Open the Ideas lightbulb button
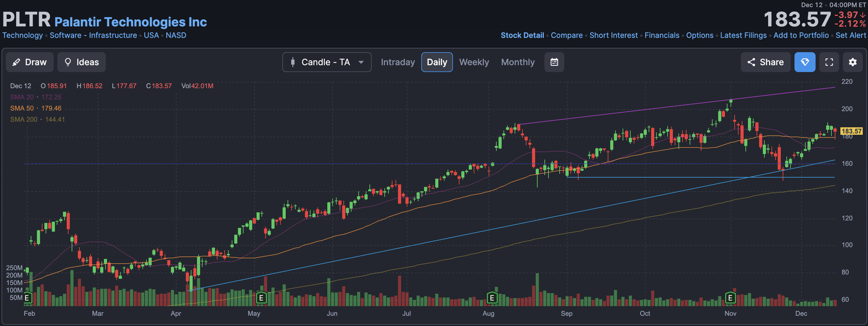Screen dimensions: 868x326 tap(82, 62)
